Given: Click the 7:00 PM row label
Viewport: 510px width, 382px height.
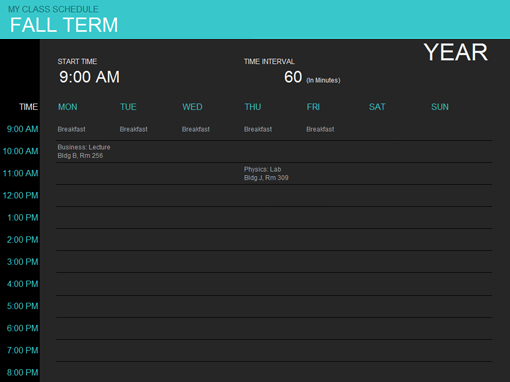Looking at the screenshot, I should (x=23, y=350).
